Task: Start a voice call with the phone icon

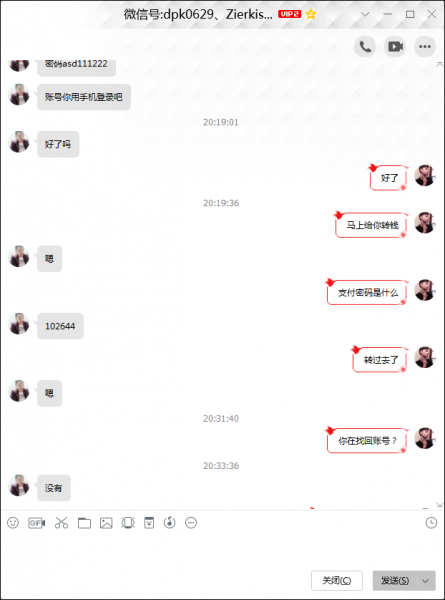Action: coord(365,47)
